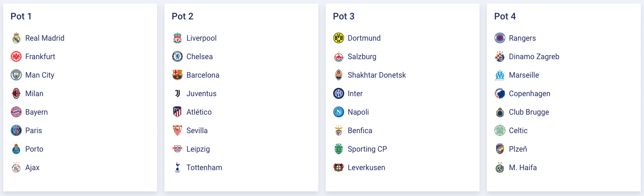Viewport: 644px width, 196px height.
Task: Click the Pot 4 heading
Action: 505,17
